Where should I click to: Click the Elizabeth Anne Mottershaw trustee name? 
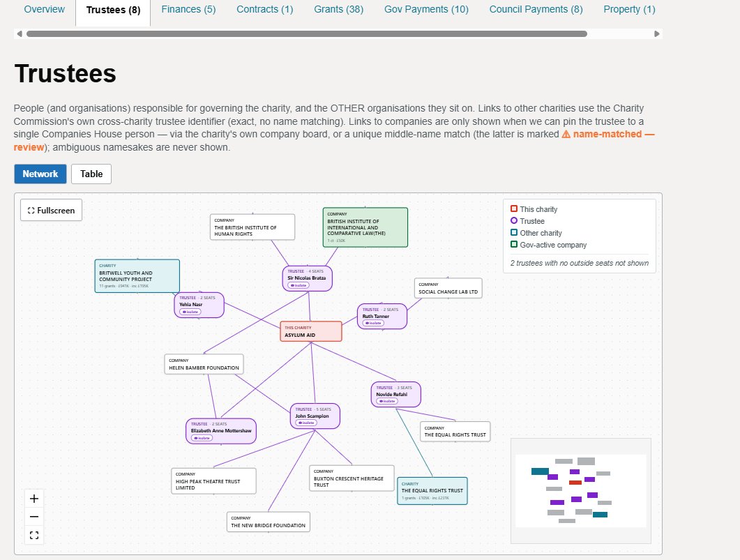click(221, 431)
